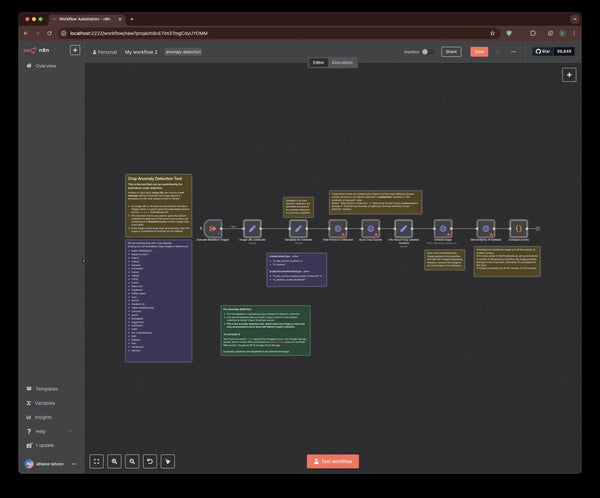Image resolution: width=600 pixels, height=498 pixels.
Task: Open the browser extensions puzzle icon
Action: coord(533,33)
